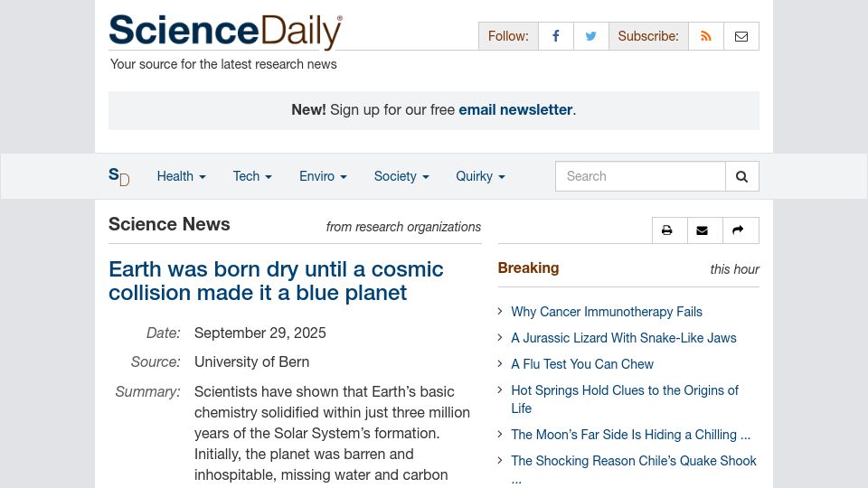Click the source University of Bern
The height and width of the screenshot is (488, 868).
pyautogui.click(x=251, y=361)
